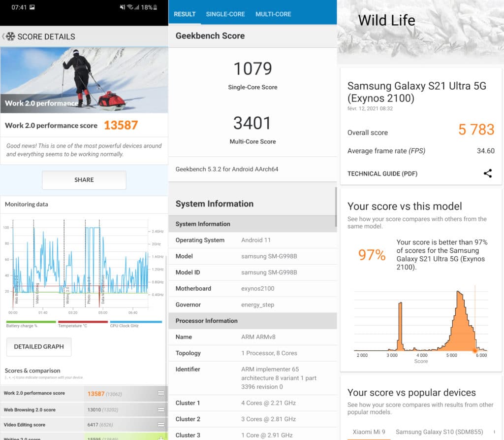
Task: Tap the PCMark monitoring data chart
Action: [x=84, y=267]
